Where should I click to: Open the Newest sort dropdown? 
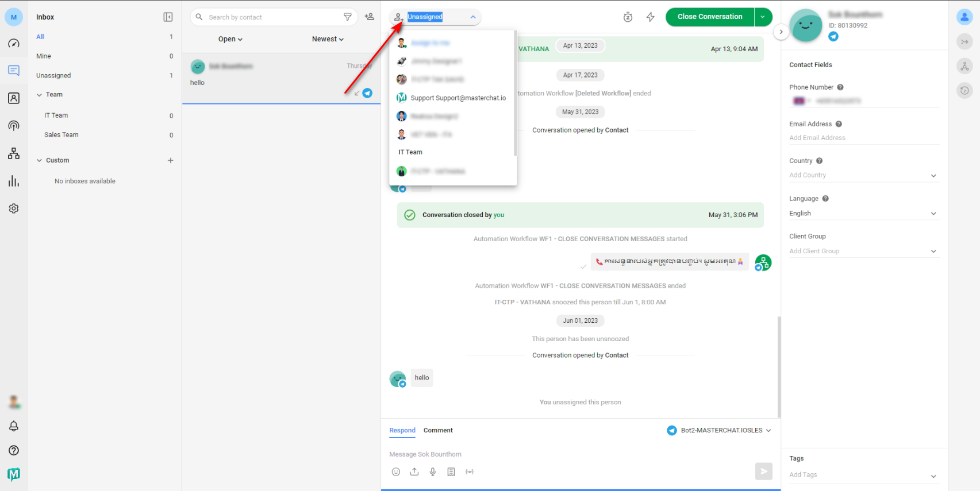point(328,39)
